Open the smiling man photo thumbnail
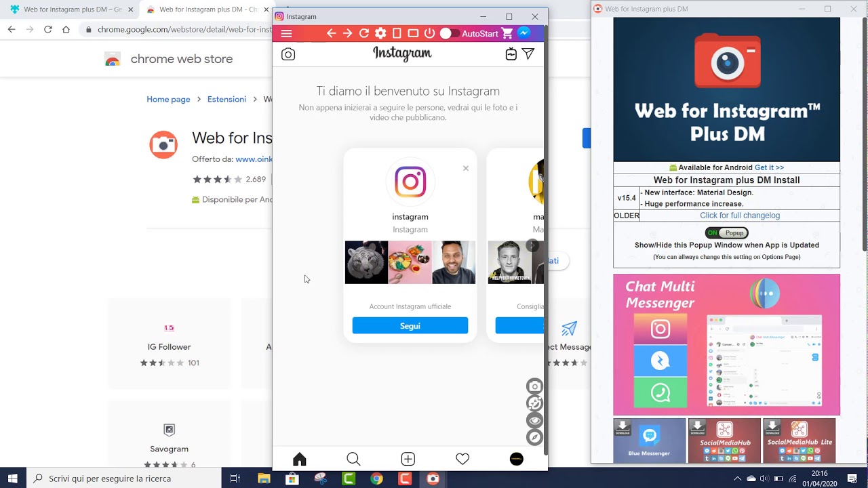868x488 pixels. (x=454, y=262)
